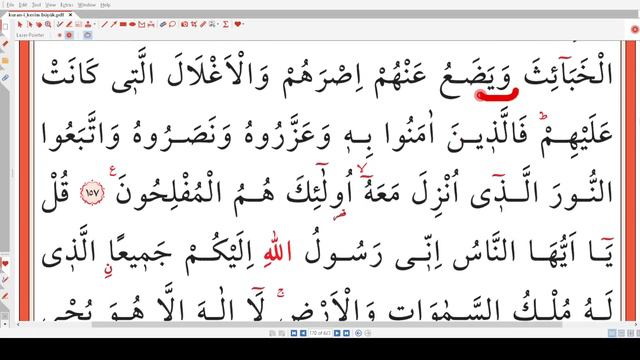
Task: Open the stamp tool dropdown arrow
Action: (x=94, y=25)
